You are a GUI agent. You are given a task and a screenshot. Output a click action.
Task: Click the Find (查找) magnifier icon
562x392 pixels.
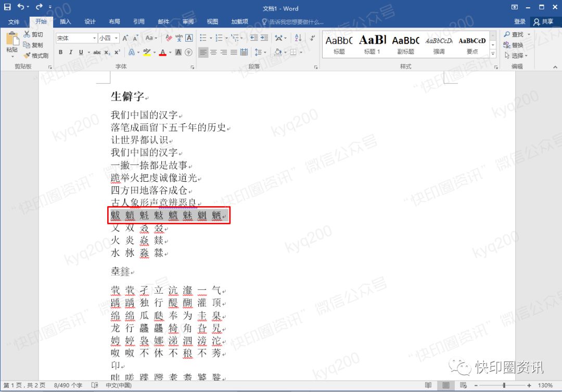tap(507, 34)
